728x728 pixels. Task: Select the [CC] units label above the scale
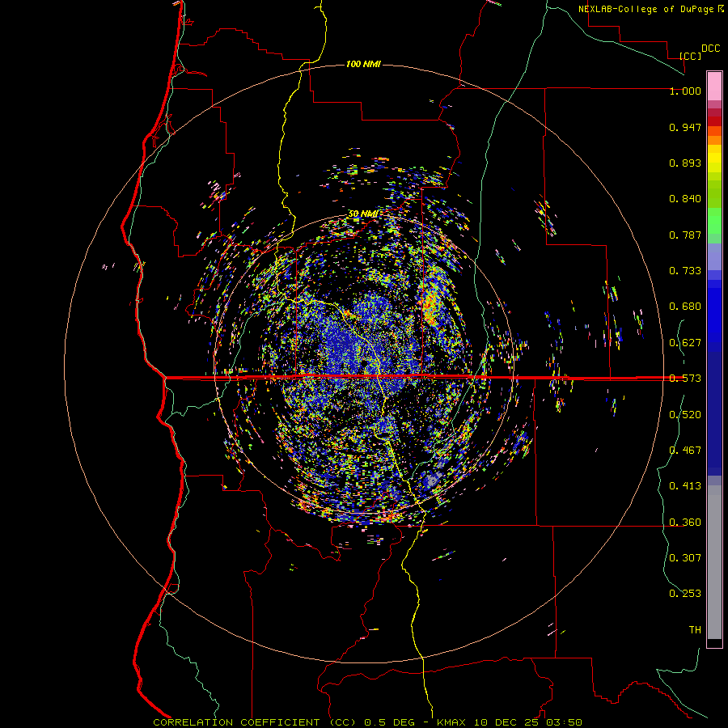[690, 56]
